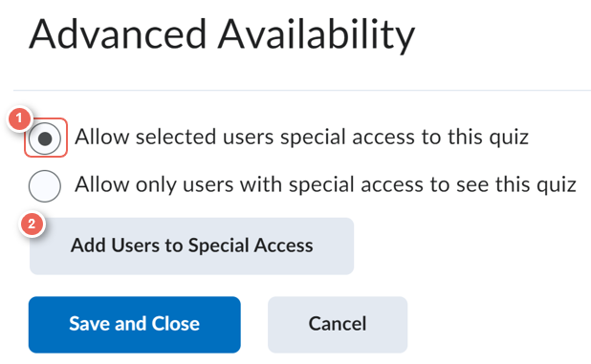Click the word 'quiz' in the first option
Viewport: 591px width, 364px height.
(x=509, y=138)
